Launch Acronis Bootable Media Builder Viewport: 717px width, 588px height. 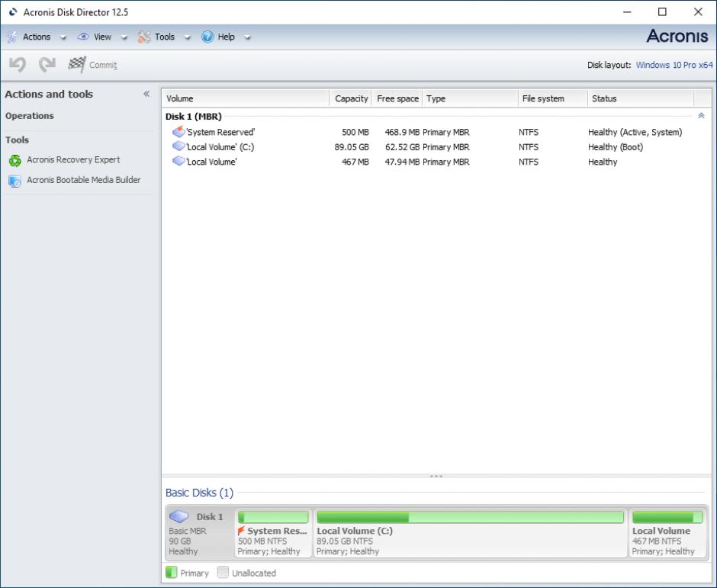pyautogui.click(x=84, y=180)
